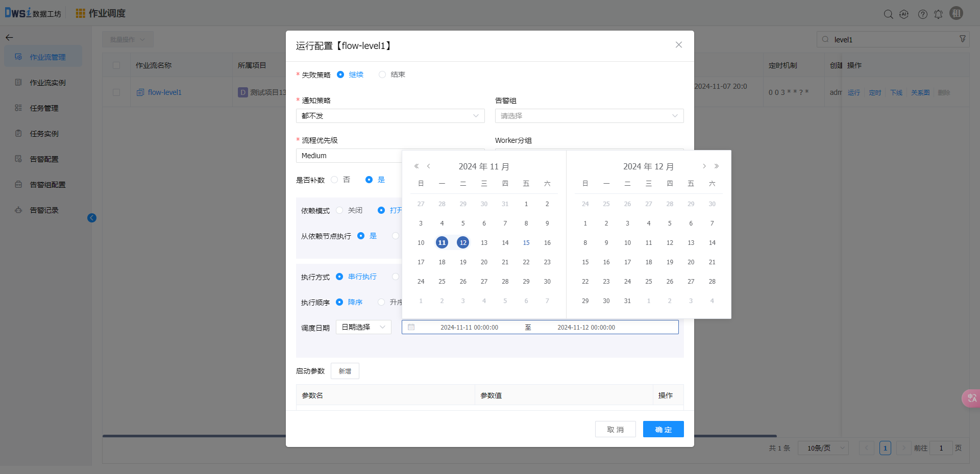980x474 pixels.
Task: Open the notification bell icon
Action: 938,14
